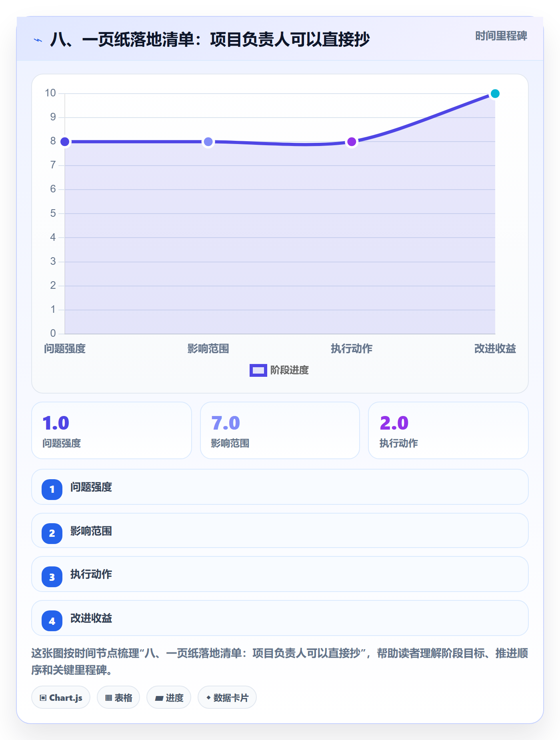560x740 pixels.
Task: Click the 执行动作 text in list row 3
Action: [x=91, y=574]
